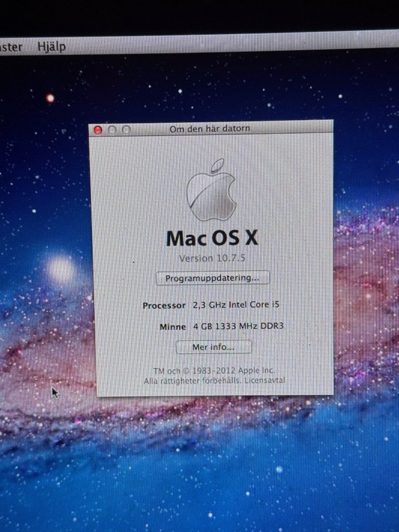Click the TM och © 1983-2012 Apple Inc. text
This screenshot has width=399, height=532.
214,371
